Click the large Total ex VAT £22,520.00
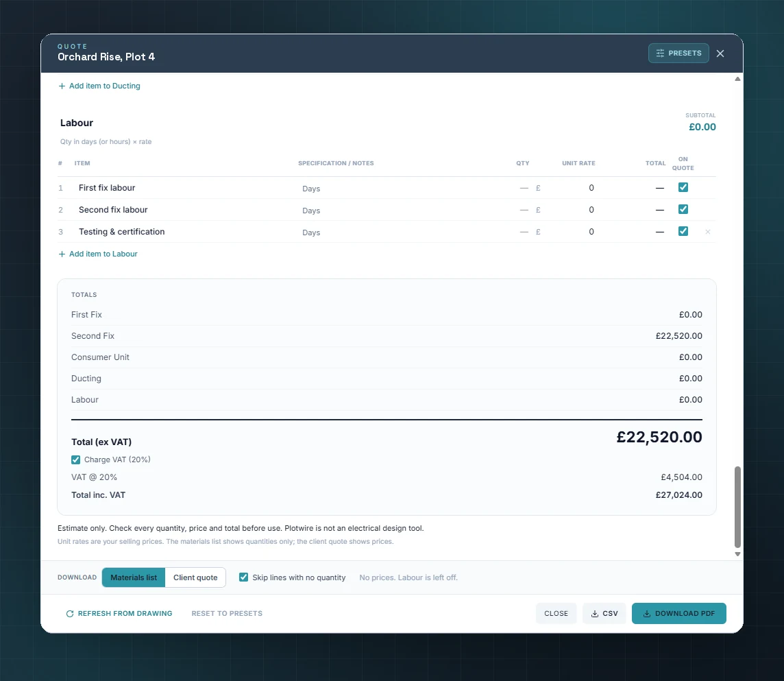Screen dimensions: 784x681 pyautogui.click(x=659, y=437)
